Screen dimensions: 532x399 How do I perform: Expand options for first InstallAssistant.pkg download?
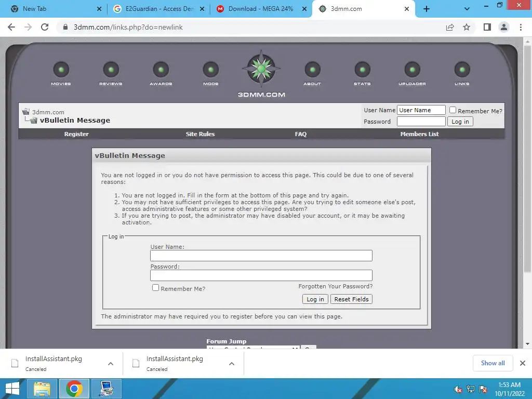click(x=111, y=364)
